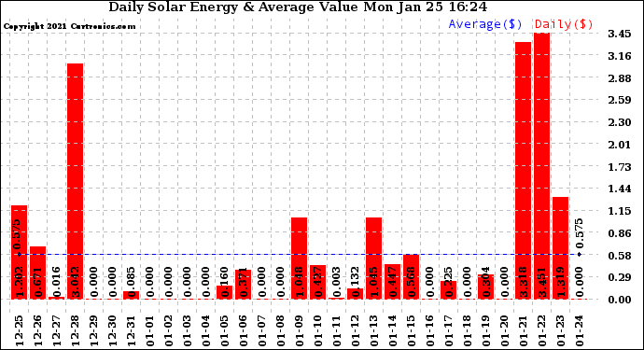Click the y-axis label 2.30
Screen dimensions: 644x350
coord(620,123)
